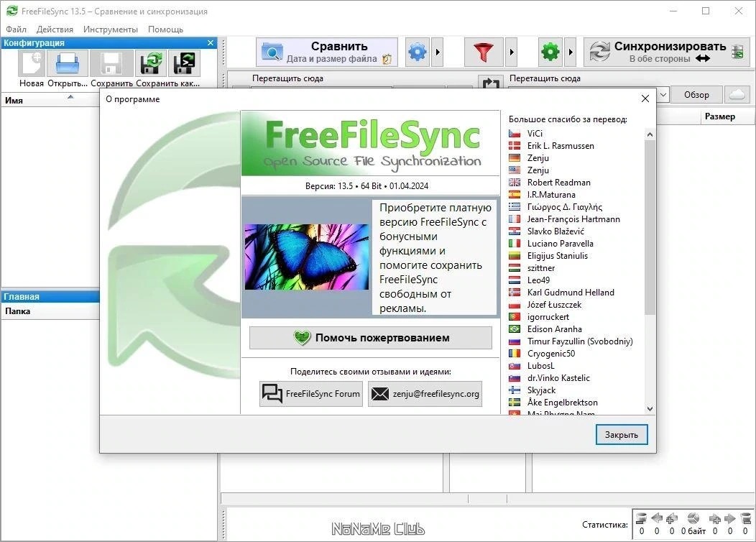Click the Закрыть button
This screenshot has height=542, width=756.
coord(622,434)
